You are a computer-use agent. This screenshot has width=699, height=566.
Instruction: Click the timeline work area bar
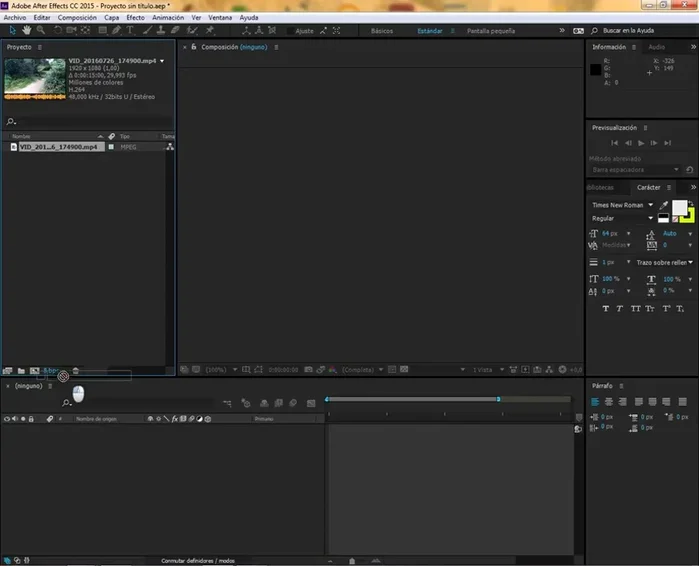(x=412, y=399)
